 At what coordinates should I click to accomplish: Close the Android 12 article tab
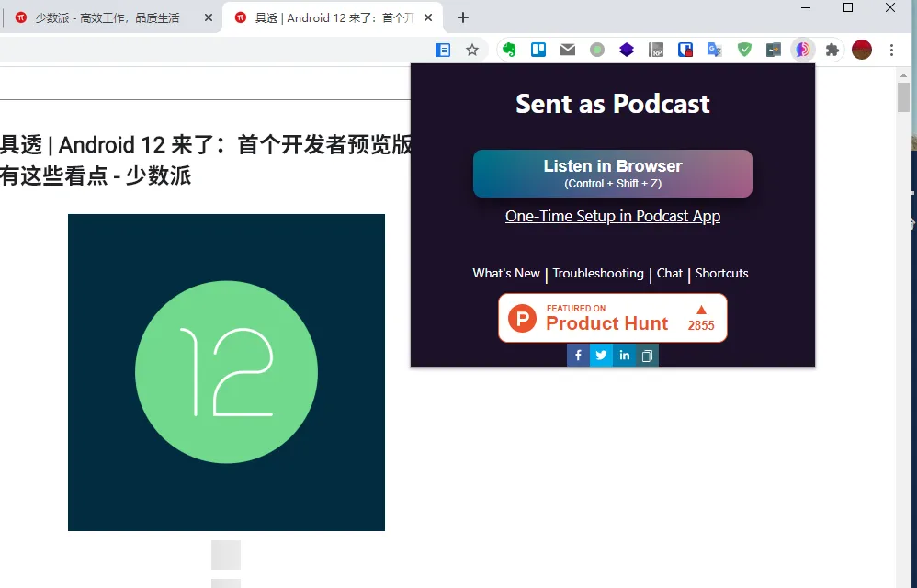[x=428, y=17]
